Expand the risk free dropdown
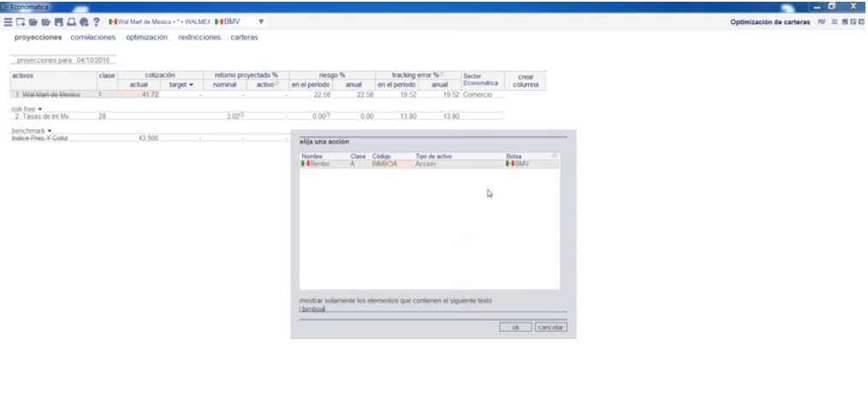The width and height of the screenshot is (868, 415). pyautogui.click(x=39, y=109)
